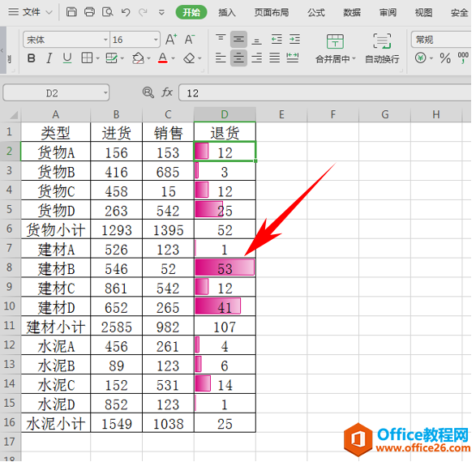Click the eraser clear format icon
Viewport: 476px width, 462px height.
(190, 58)
